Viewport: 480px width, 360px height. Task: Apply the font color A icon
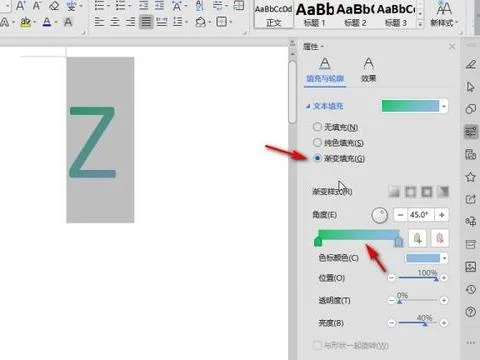(x=47, y=22)
